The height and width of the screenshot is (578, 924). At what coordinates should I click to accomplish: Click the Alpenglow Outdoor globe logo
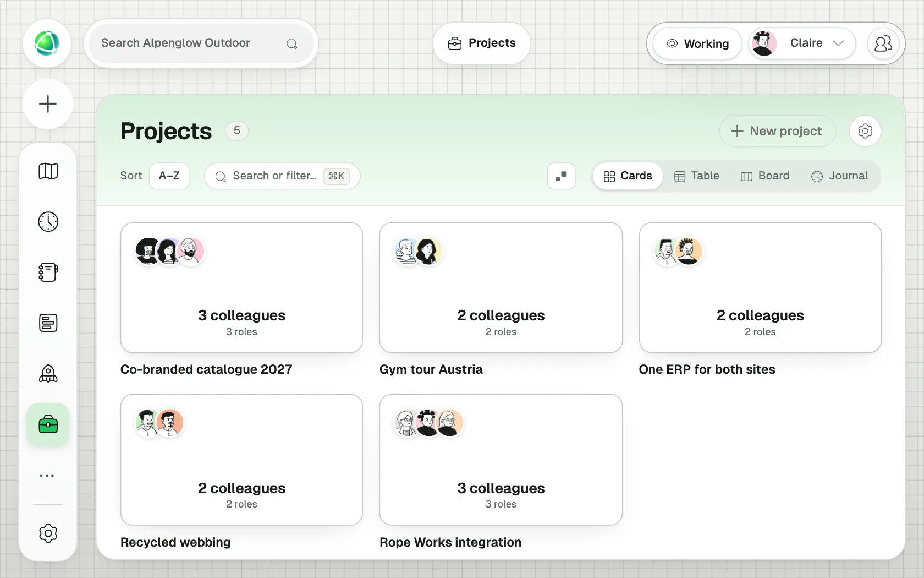pyautogui.click(x=47, y=43)
